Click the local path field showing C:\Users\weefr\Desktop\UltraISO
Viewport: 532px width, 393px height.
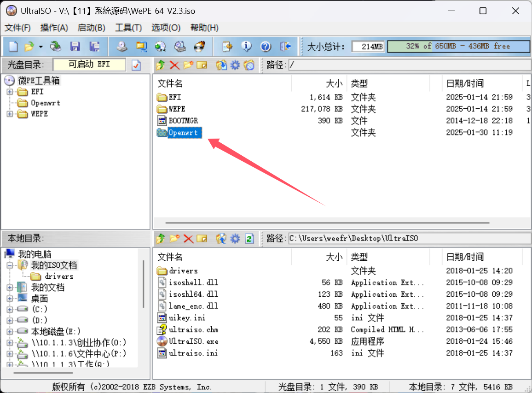point(410,239)
